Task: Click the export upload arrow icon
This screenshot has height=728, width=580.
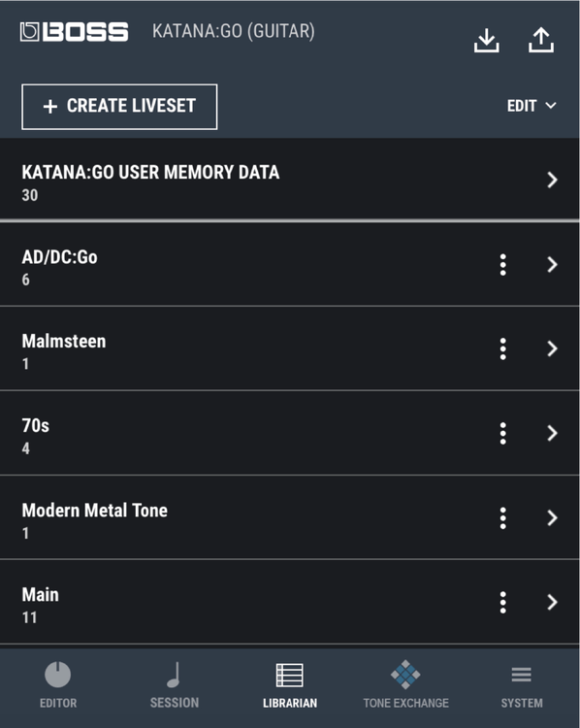Action: click(x=541, y=40)
